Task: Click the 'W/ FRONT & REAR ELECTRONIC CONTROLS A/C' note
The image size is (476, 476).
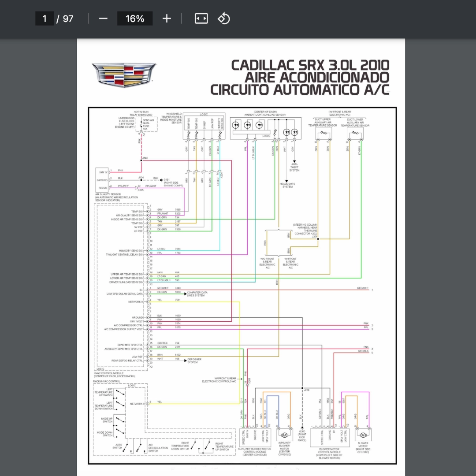Action: (x=219, y=380)
